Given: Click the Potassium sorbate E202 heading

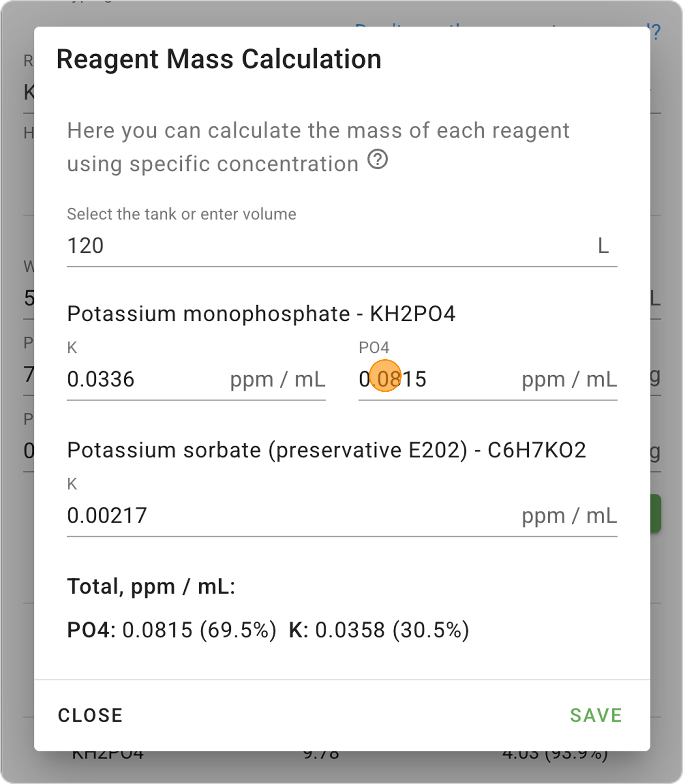Looking at the screenshot, I should point(326,450).
